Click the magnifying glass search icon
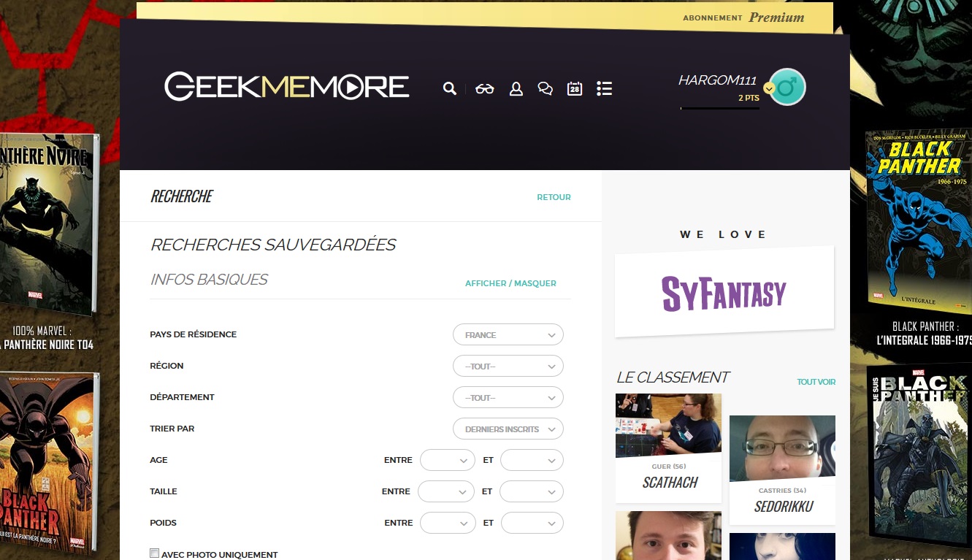Screen dimensions: 972x560 [449, 88]
